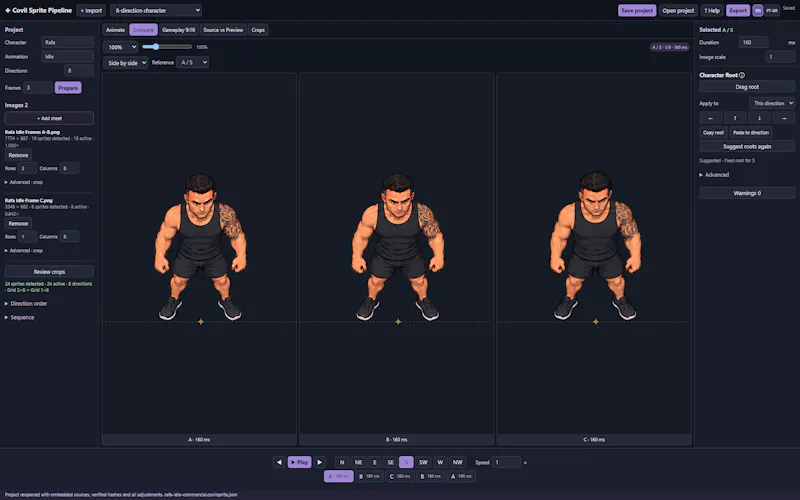Expand the Direction order section

(x=26, y=304)
